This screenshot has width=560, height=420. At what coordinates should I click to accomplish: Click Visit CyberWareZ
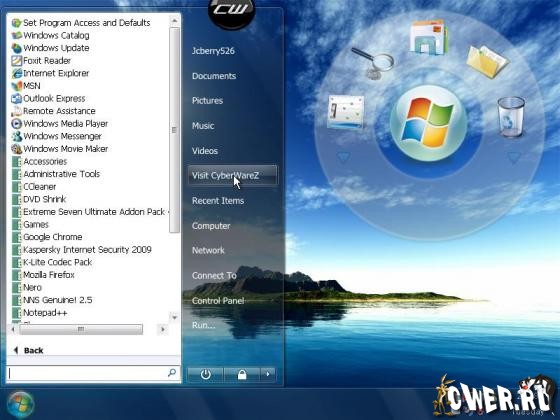[232, 175]
